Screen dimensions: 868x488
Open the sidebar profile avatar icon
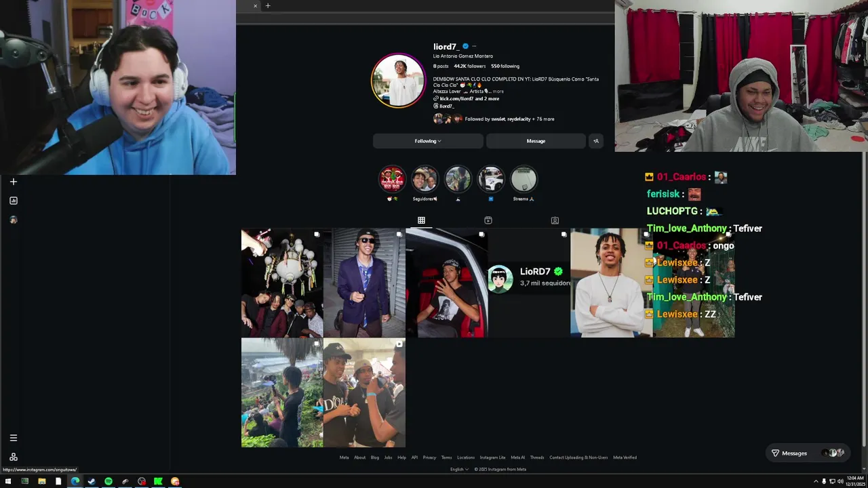(x=14, y=220)
